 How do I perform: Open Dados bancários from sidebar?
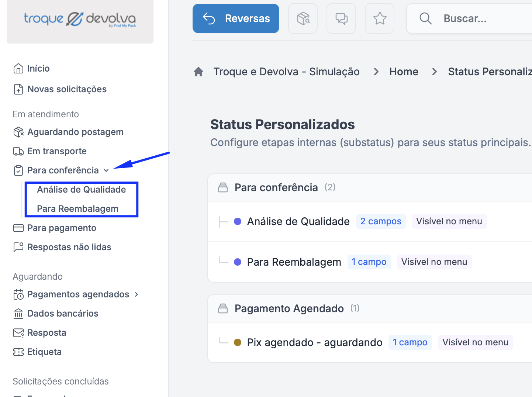[x=63, y=314]
